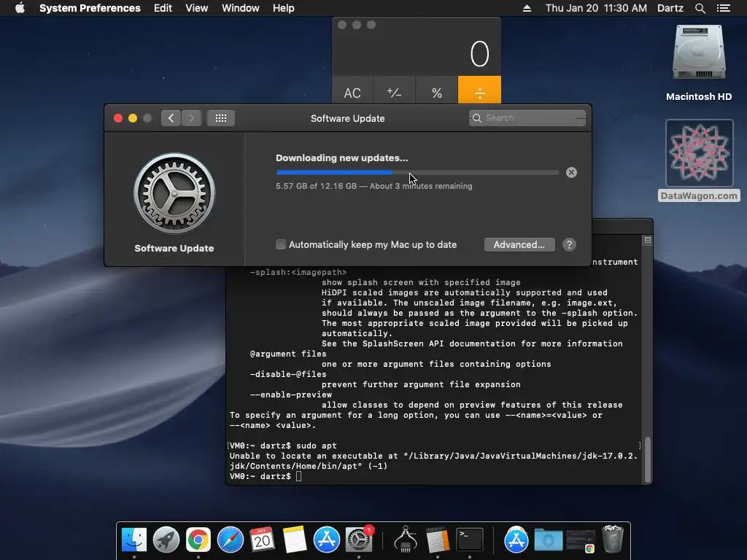This screenshot has height=560, width=747.
Task: Open Notification Center list icon
Action: point(723,8)
